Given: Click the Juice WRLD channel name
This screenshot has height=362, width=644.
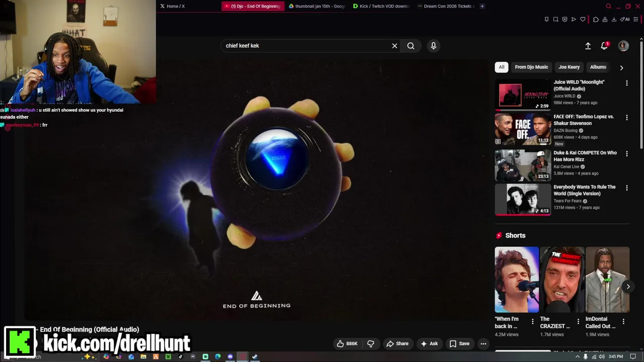Looking at the screenshot, I should [x=565, y=96].
